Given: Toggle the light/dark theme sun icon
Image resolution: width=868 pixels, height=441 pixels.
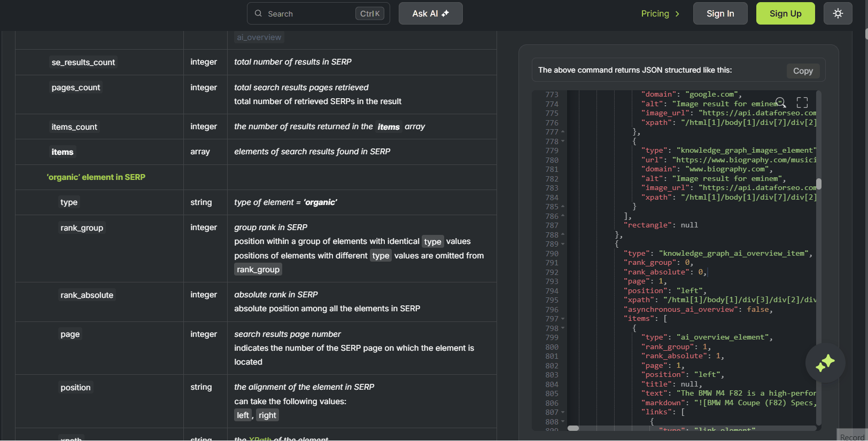Looking at the screenshot, I should click(838, 13).
